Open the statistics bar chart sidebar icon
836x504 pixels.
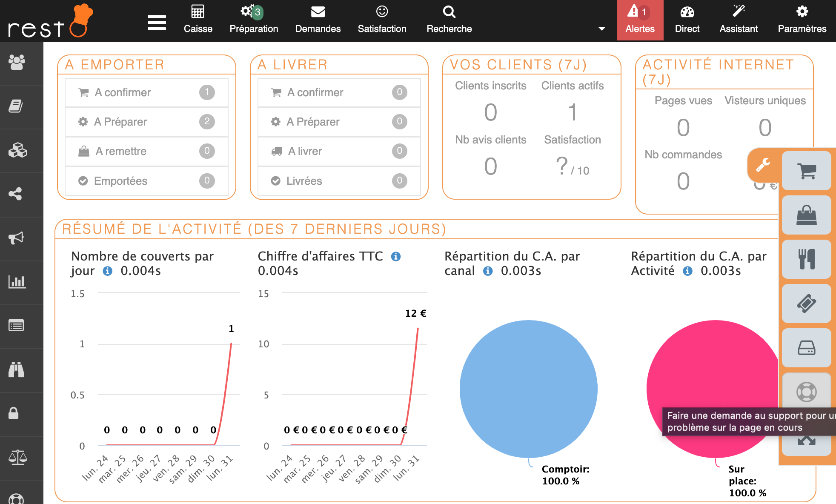[x=17, y=282]
